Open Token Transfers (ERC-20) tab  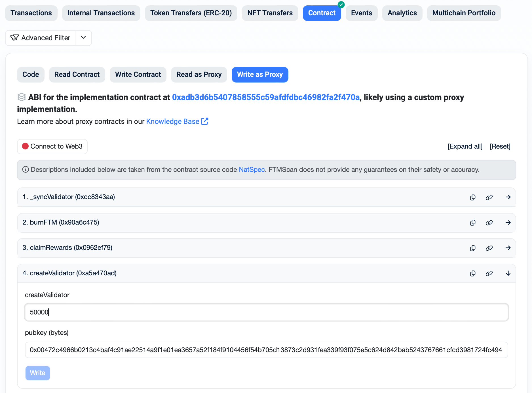point(191,13)
